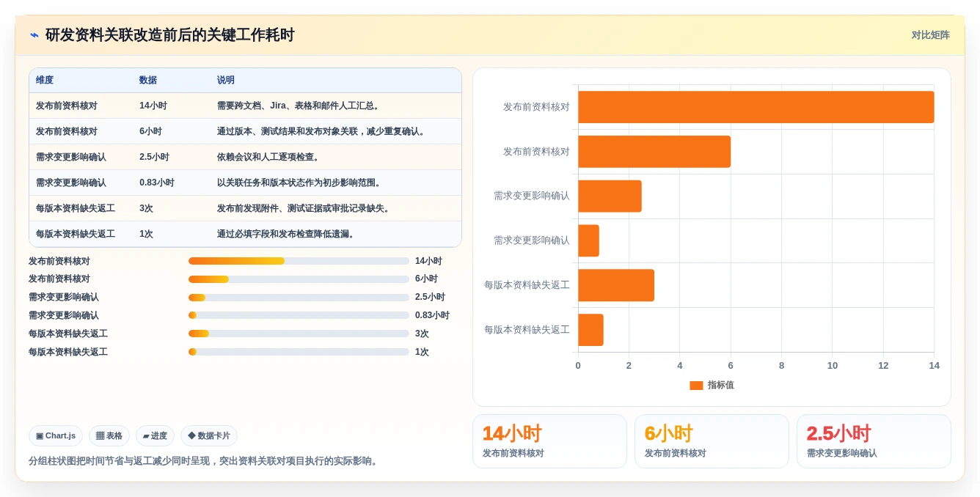This screenshot has width=980, height=497.
Task: Click the description 发布前发现附件、测试证据或审批记录缺失
Action: tap(304, 209)
